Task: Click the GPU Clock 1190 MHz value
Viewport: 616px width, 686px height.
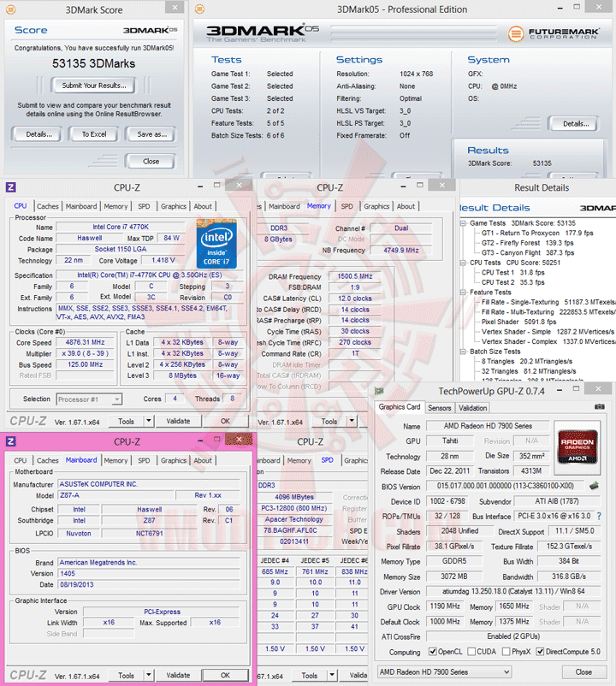Action: 445,606
